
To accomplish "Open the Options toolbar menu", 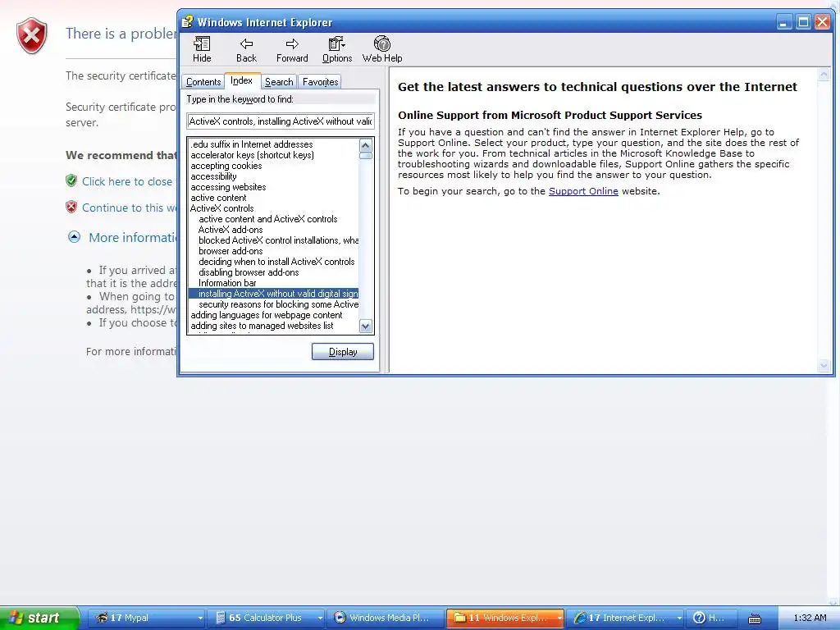I will 337,50.
